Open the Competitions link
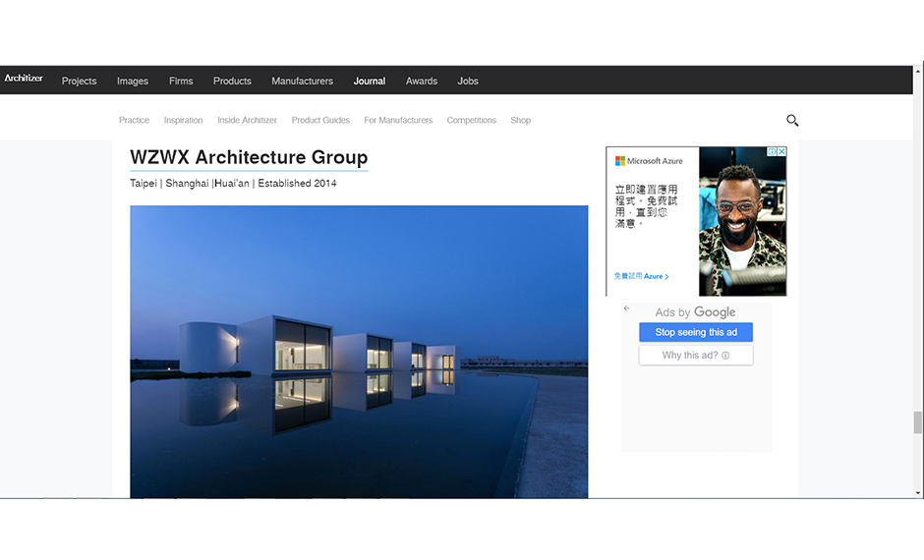Image resolution: width=924 pixels, height=560 pixels. (472, 120)
